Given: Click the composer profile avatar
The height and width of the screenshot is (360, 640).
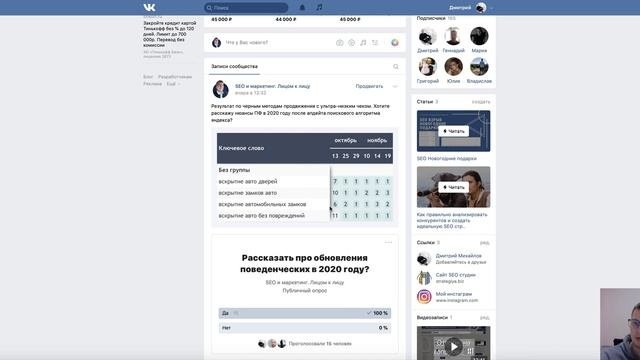Looking at the screenshot, I should coord(217,42).
